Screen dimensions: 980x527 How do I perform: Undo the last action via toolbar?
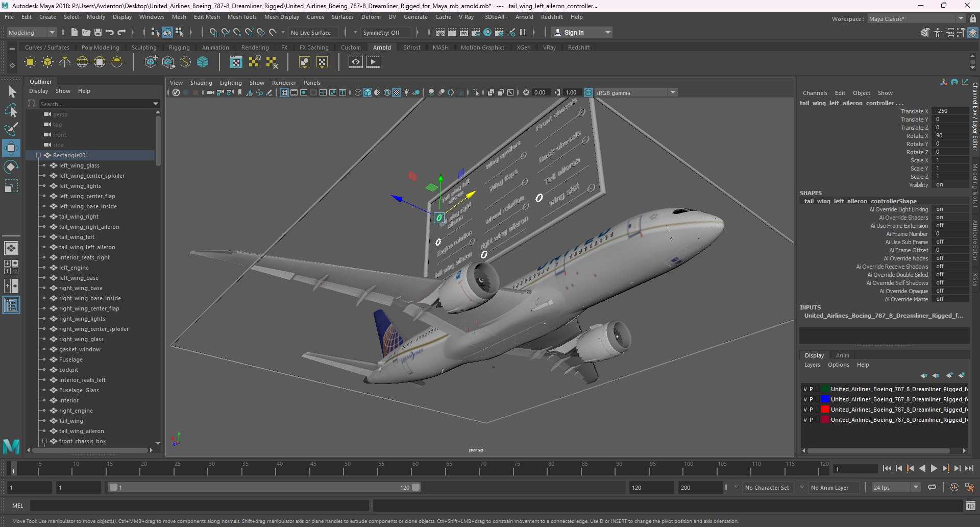[110, 32]
